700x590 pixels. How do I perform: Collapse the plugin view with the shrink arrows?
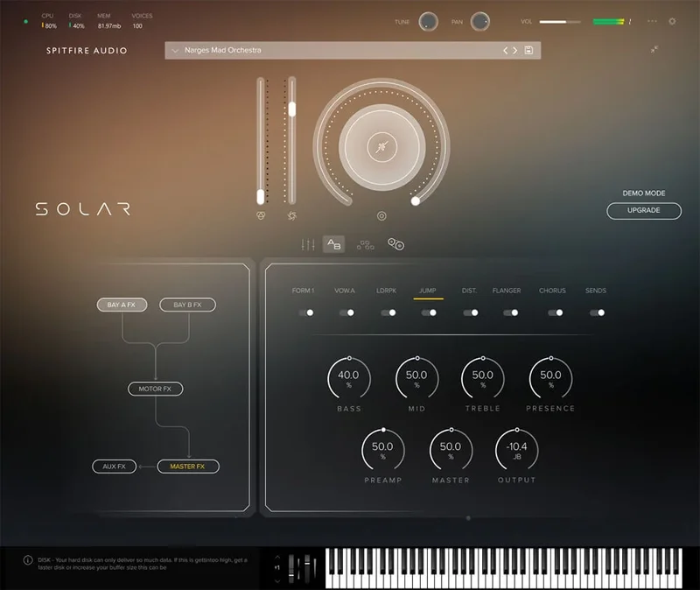pos(654,50)
